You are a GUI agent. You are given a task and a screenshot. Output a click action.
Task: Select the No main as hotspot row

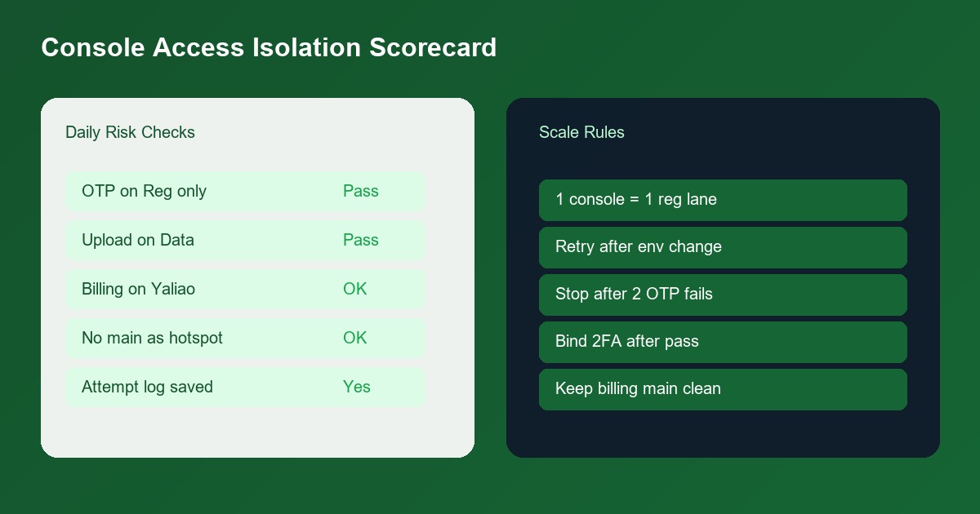245,339
